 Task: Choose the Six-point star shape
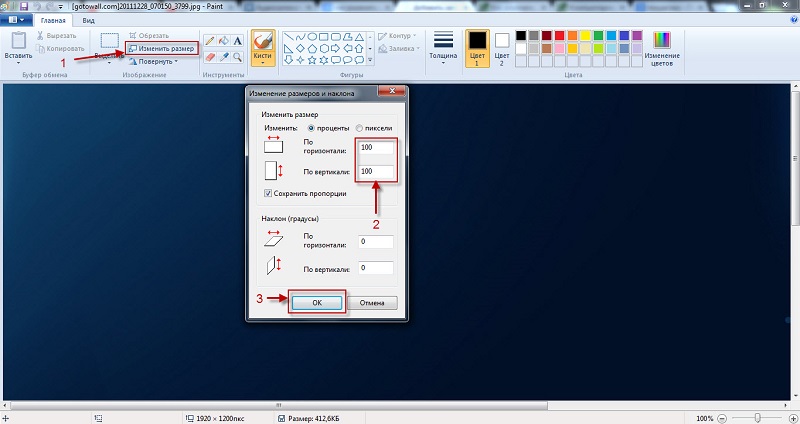coord(323,60)
